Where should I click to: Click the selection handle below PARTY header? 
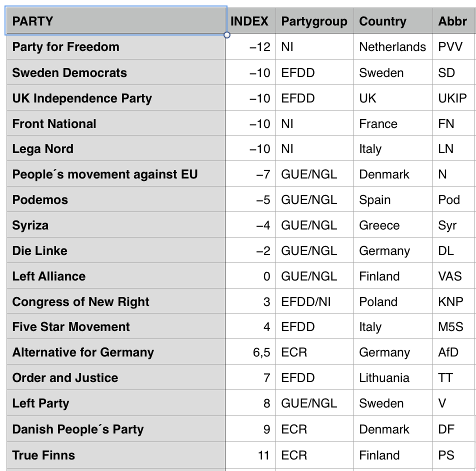click(227, 35)
